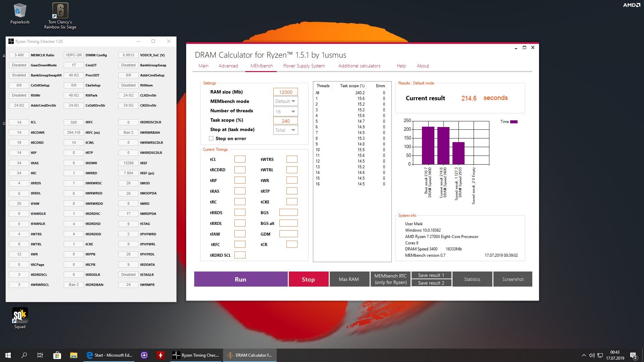Screen dimensions: 644x362
Task: Open the Windows Start menu
Action: [x=8, y=355]
